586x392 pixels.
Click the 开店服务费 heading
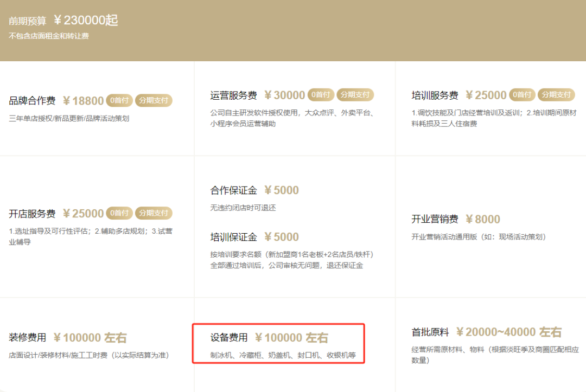(32, 214)
